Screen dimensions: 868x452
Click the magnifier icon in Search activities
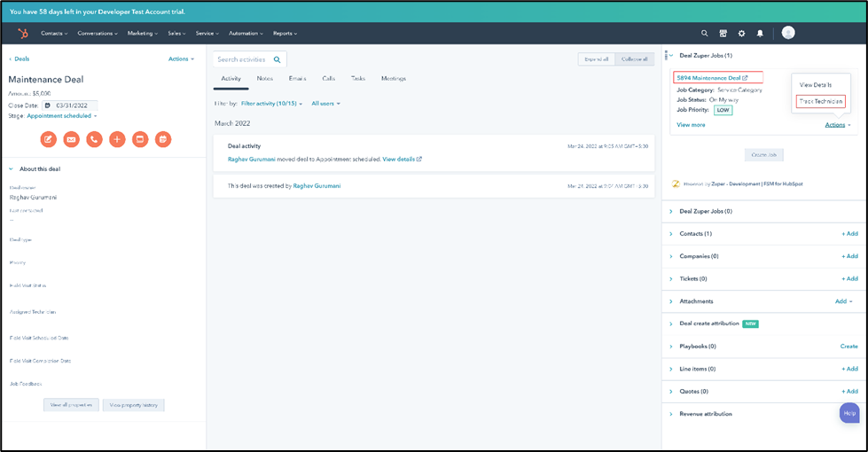tap(277, 59)
